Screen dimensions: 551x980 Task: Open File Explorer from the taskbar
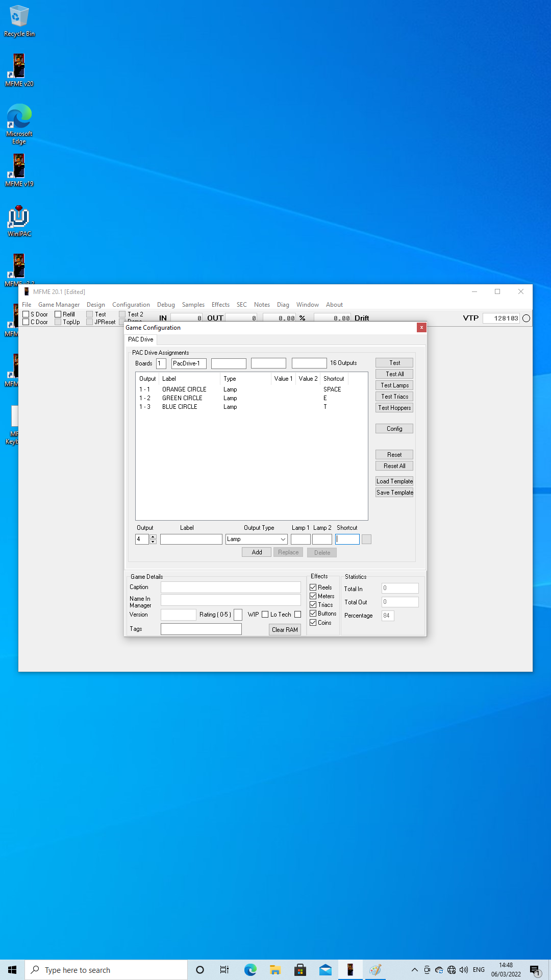275,970
